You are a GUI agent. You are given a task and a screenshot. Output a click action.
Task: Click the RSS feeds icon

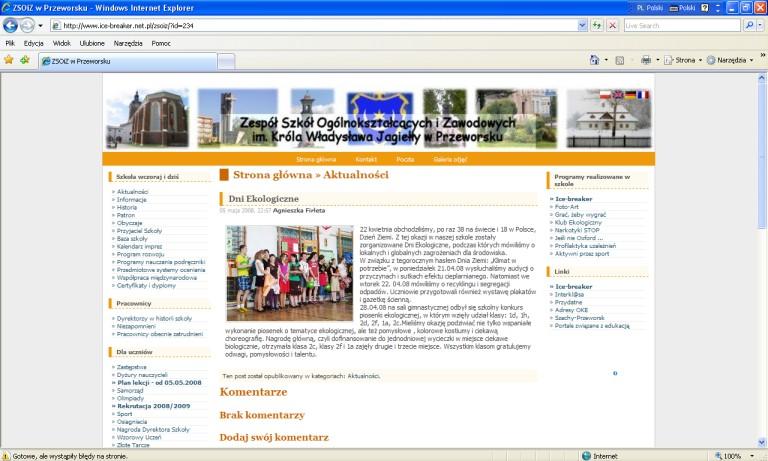(x=620, y=60)
